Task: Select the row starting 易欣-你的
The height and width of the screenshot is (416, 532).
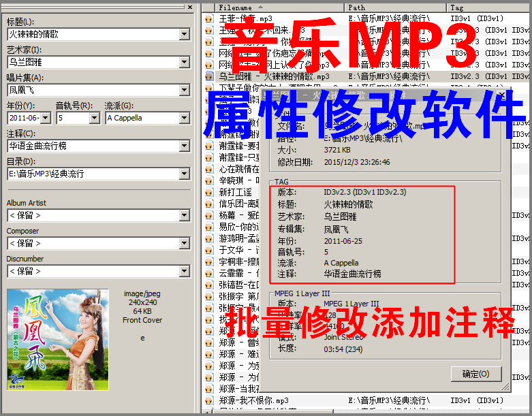Action: [239, 227]
